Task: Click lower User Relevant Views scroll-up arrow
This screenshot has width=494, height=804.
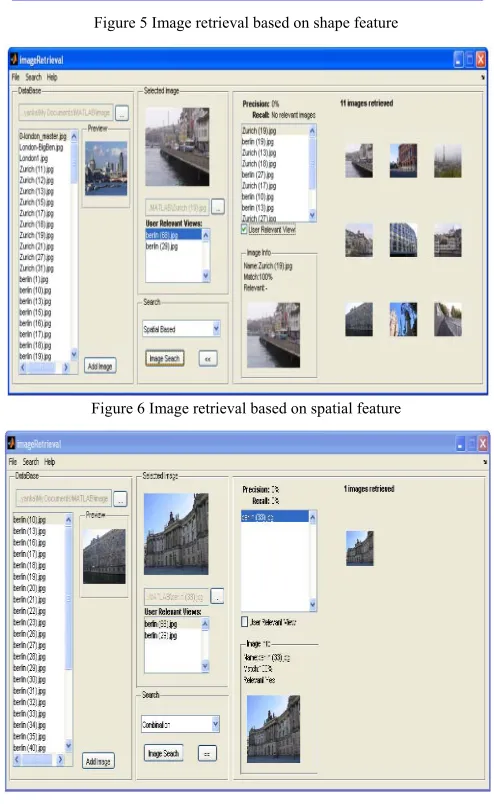Action: point(205,624)
